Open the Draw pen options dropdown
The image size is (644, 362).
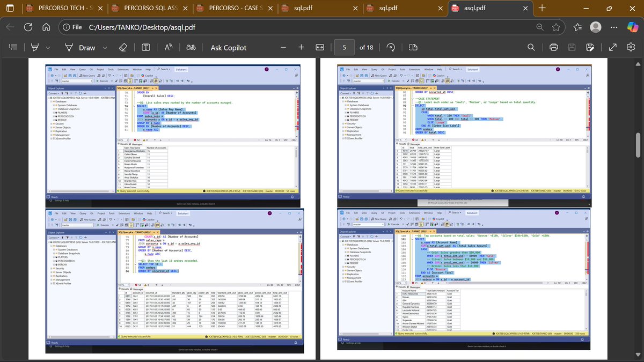104,47
